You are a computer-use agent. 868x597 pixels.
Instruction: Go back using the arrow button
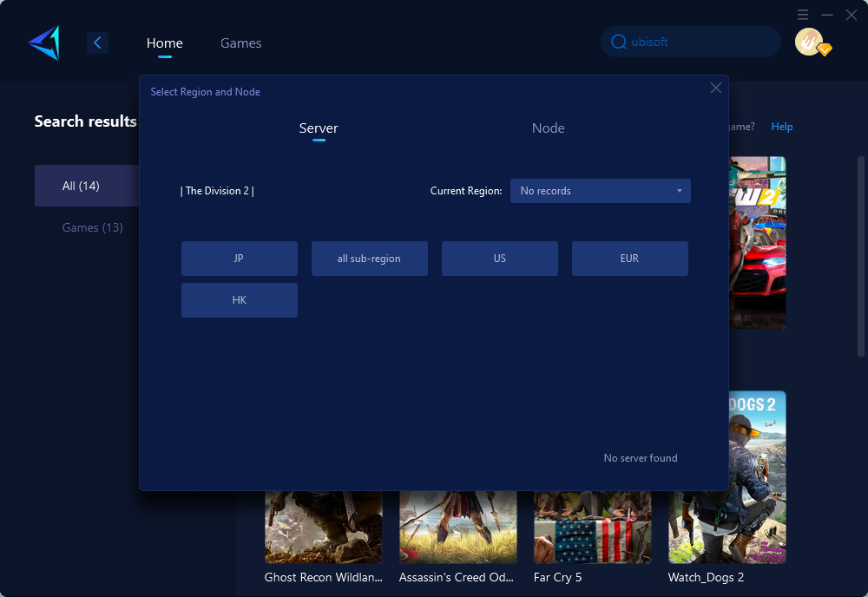point(97,43)
